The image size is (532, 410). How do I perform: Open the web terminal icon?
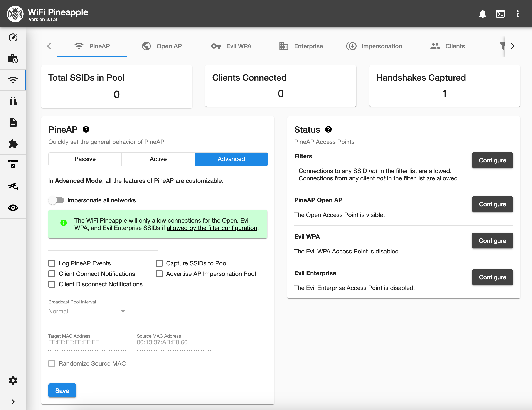[x=500, y=14]
